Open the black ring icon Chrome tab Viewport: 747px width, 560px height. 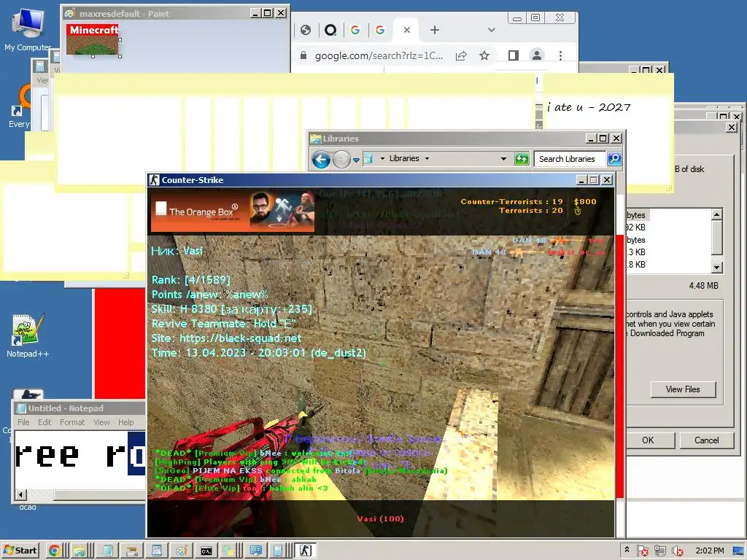[x=330, y=30]
